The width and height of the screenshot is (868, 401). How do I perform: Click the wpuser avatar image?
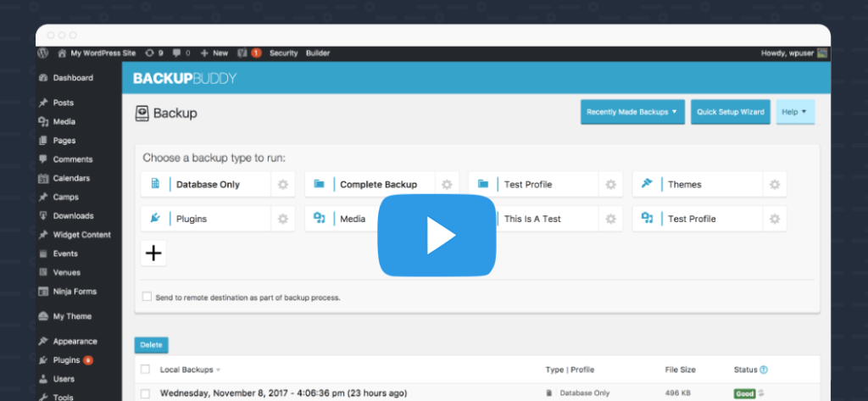[822, 53]
